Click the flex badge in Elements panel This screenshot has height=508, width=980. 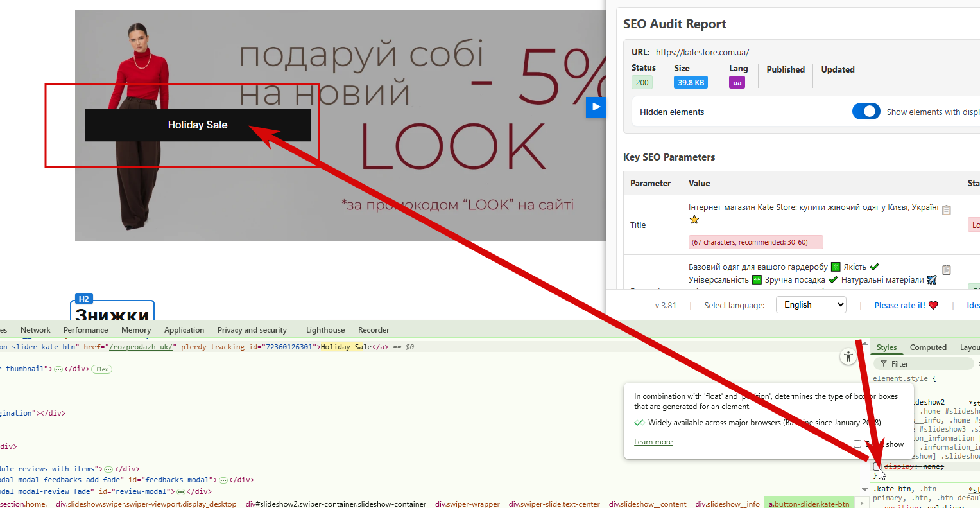coord(102,369)
